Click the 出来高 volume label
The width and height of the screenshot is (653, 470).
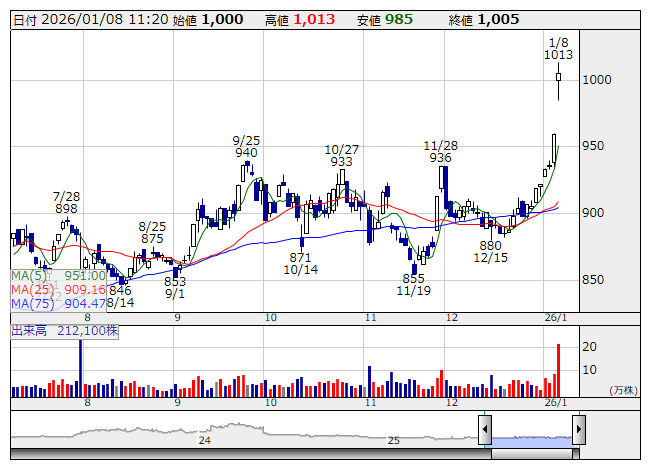(28, 329)
